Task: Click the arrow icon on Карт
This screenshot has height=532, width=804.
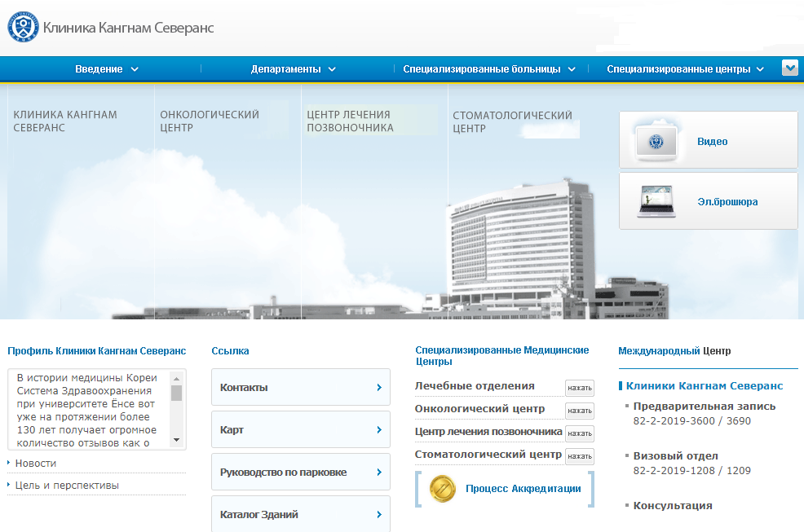Action: pos(379,430)
